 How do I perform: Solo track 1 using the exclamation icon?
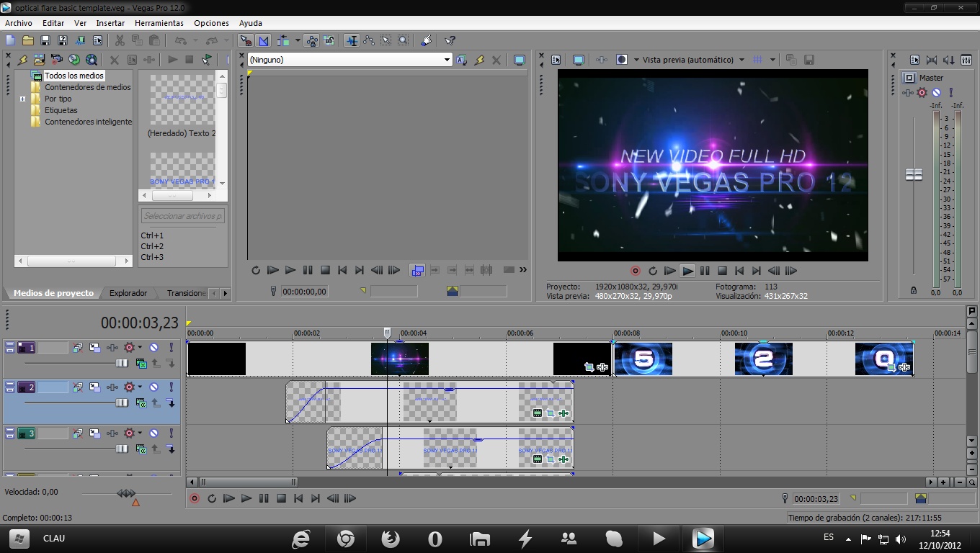tap(171, 347)
